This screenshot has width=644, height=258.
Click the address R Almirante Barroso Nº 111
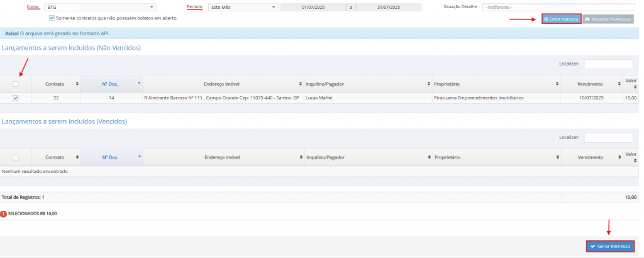pos(221,98)
